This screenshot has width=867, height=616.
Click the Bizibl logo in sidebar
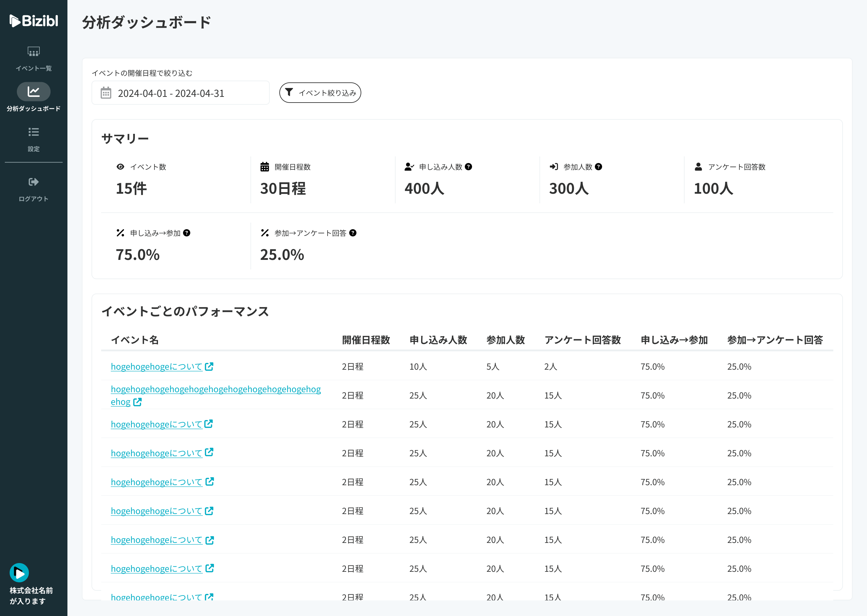33,21
